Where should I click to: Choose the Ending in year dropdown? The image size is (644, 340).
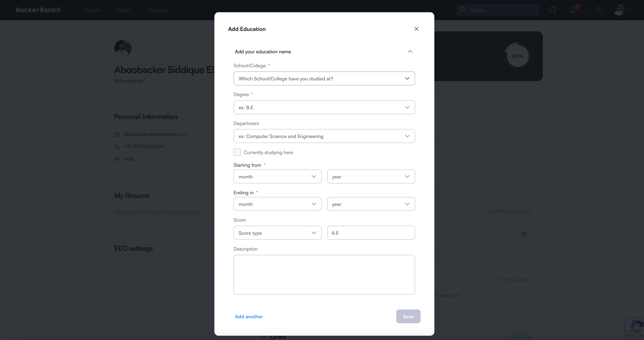point(371,204)
